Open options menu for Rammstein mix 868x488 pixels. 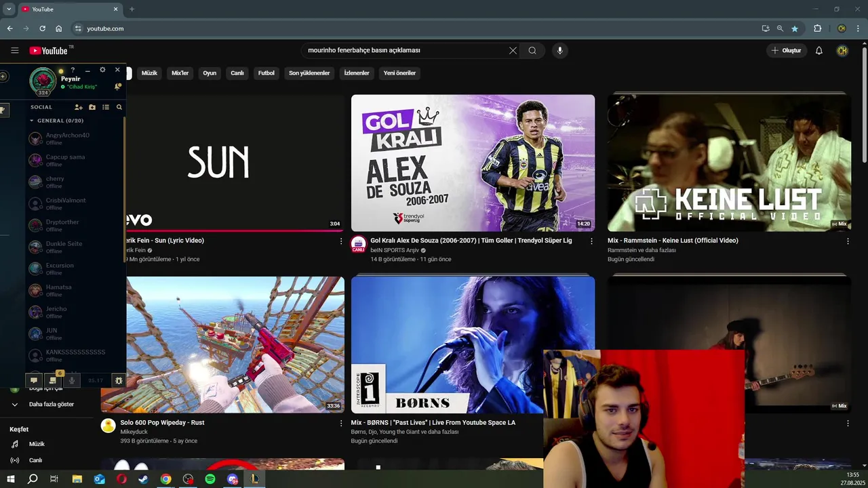(848, 241)
